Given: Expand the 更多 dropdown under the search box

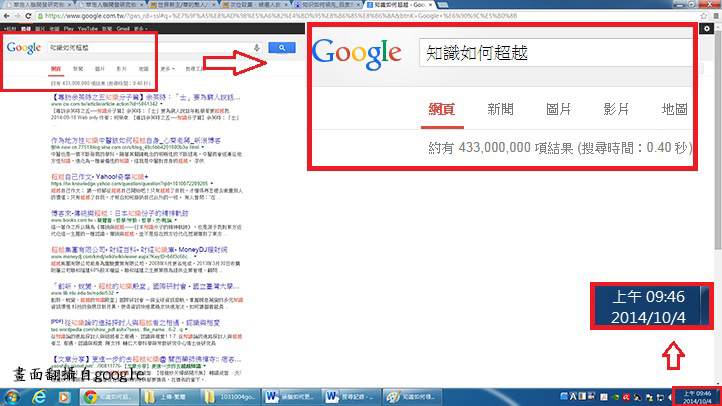Looking at the screenshot, I should 167,69.
